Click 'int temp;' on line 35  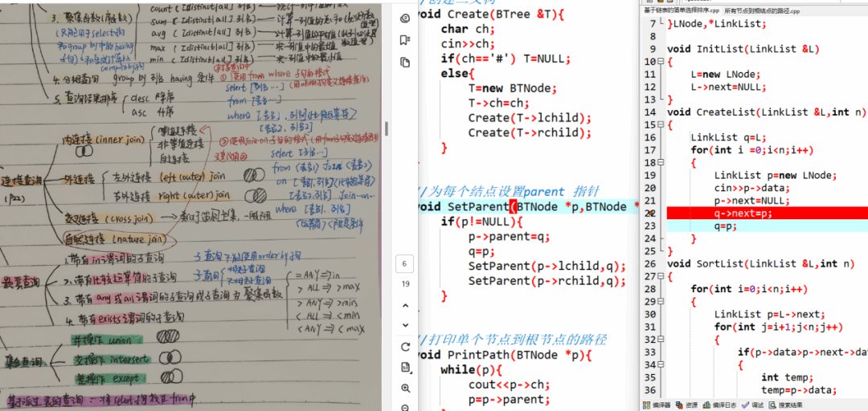click(x=787, y=378)
